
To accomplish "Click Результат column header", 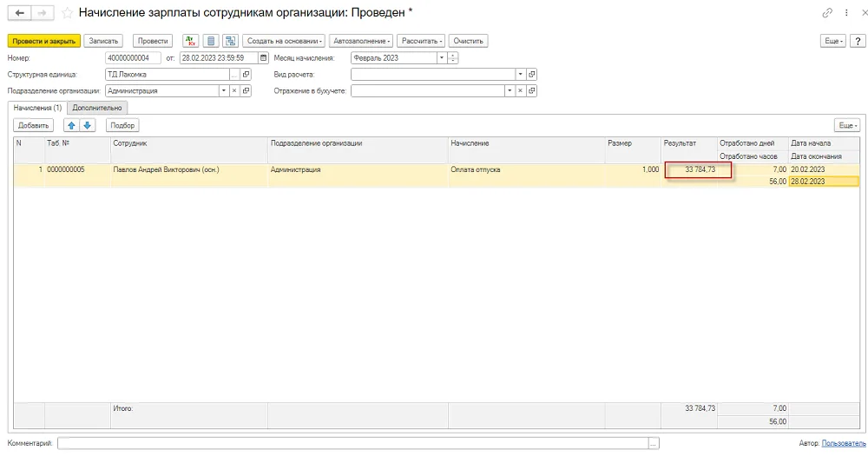I will (690, 143).
